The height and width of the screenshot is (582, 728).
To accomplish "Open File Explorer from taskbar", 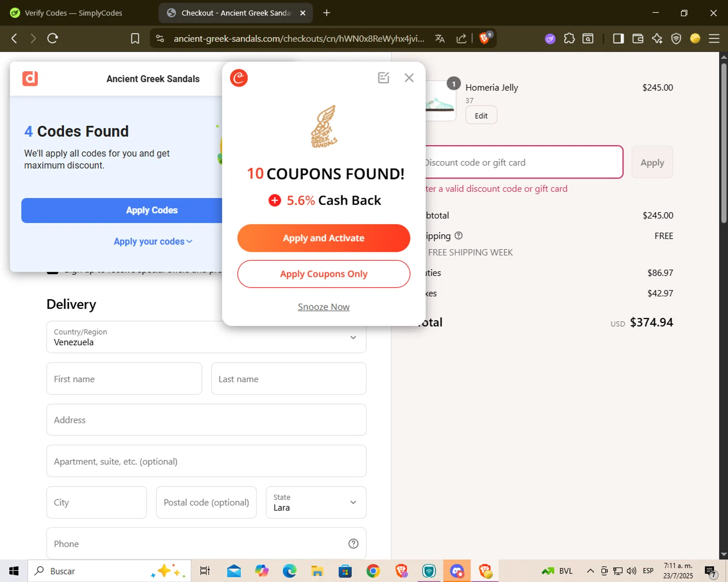I will tap(317, 571).
